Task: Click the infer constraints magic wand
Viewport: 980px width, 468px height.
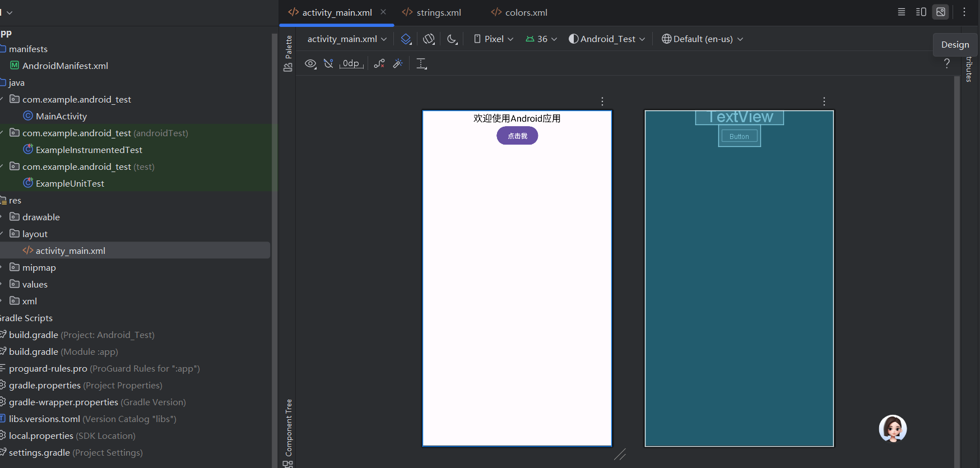Action: [398, 64]
